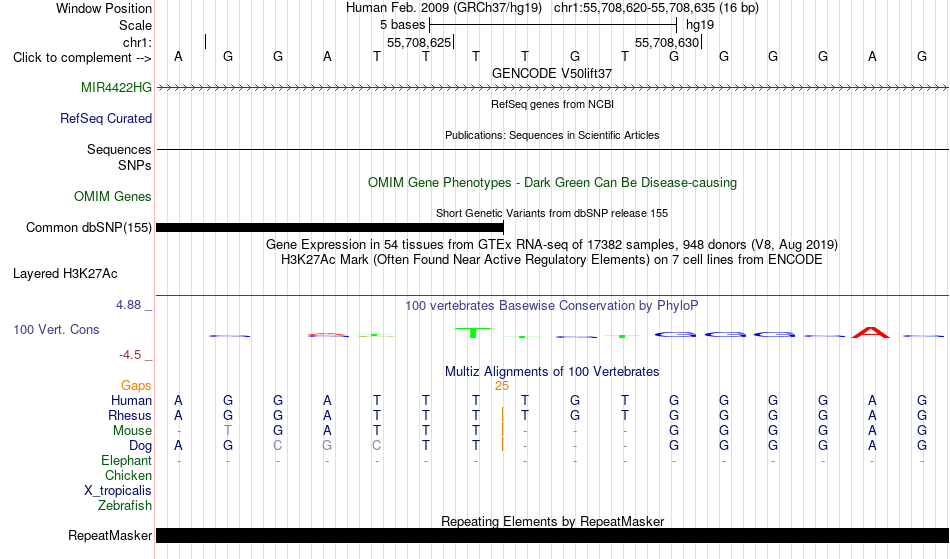Viewport: 950px width, 559px height.
Task: Click the MIR4422HG green arrow intron line
Action: click(553, 88)
